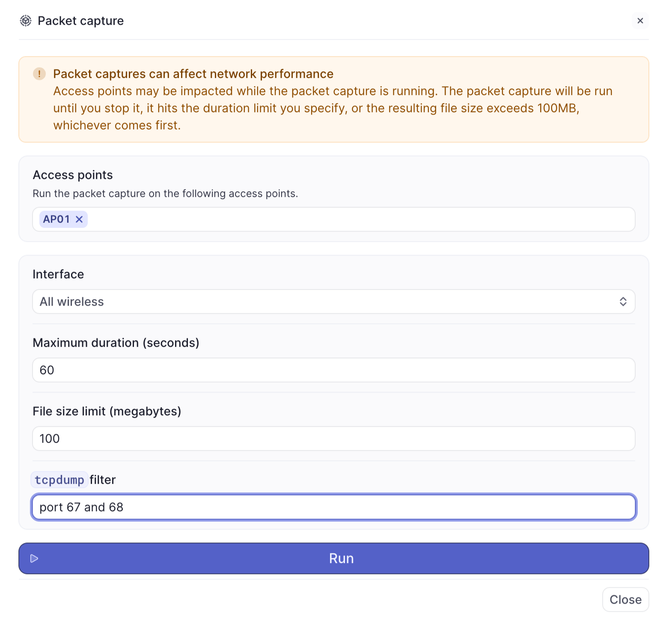Click the Packet capture dialog title
This screenshot has width=672, height=620.
[80, 21]
